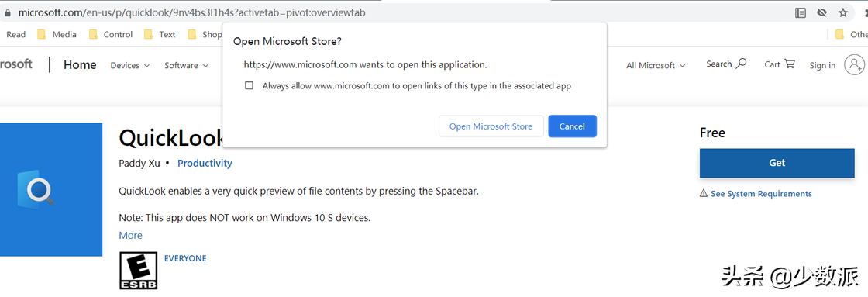Click the Free price label
The height and width of the screenshot is (297, 868).
coord(712,133)
